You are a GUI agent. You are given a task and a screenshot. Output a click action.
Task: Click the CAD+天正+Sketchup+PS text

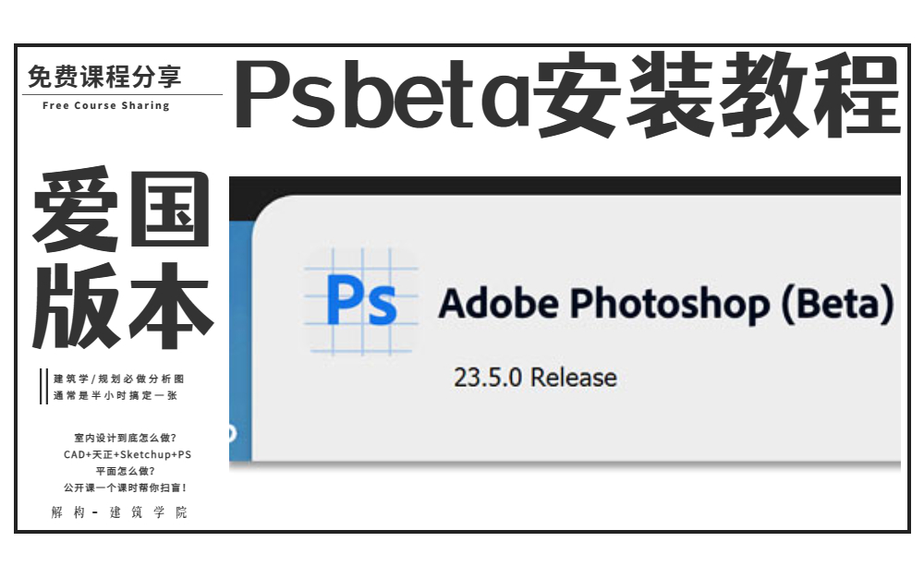pyautogui.click(x=128, y=454)
